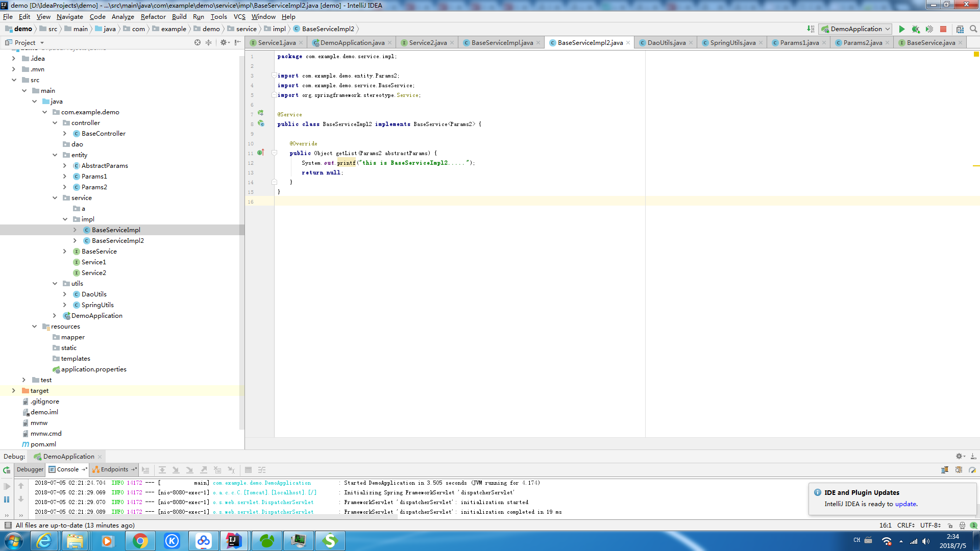Open event log notification badge

(973, 525)
